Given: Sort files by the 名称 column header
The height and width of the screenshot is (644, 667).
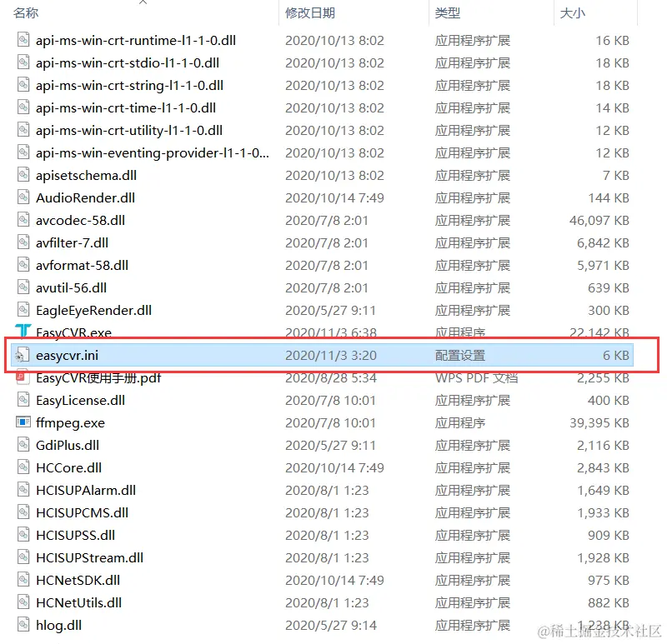Looking at the screenshot, I should 26,12.
